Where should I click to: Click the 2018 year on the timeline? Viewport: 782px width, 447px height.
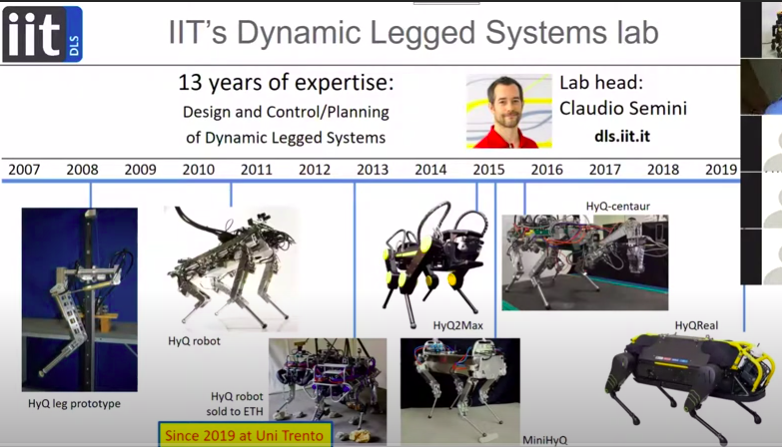coord(663,170)
